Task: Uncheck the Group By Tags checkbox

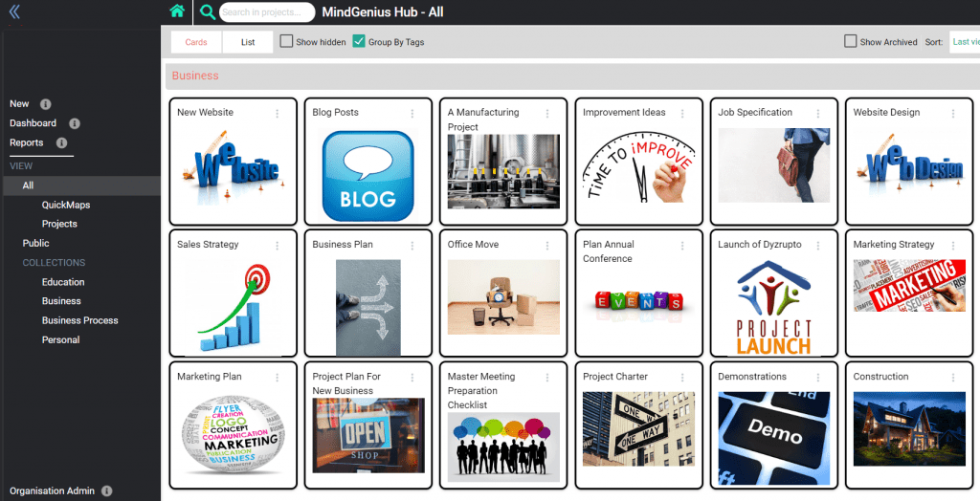Action: point(359,41)
